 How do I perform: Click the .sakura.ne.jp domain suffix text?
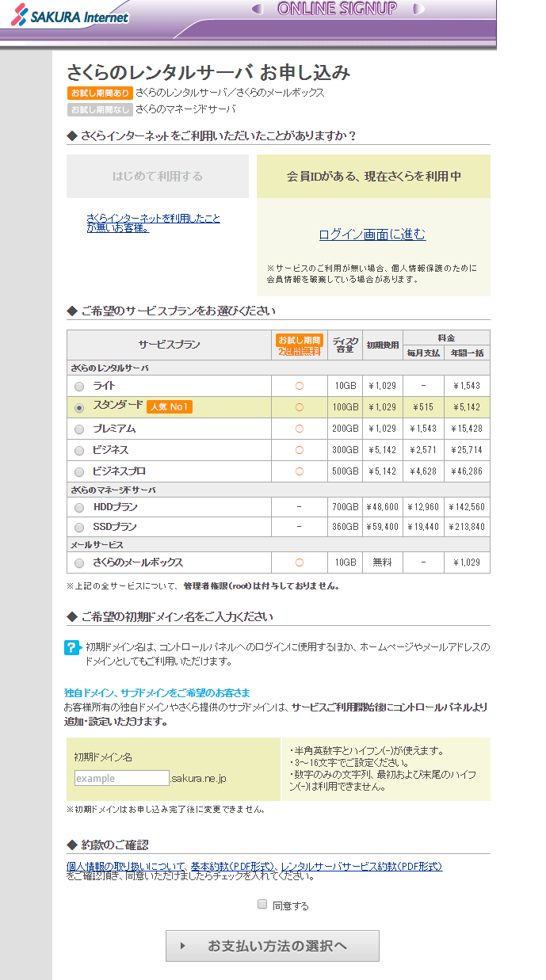pos(198,779)
